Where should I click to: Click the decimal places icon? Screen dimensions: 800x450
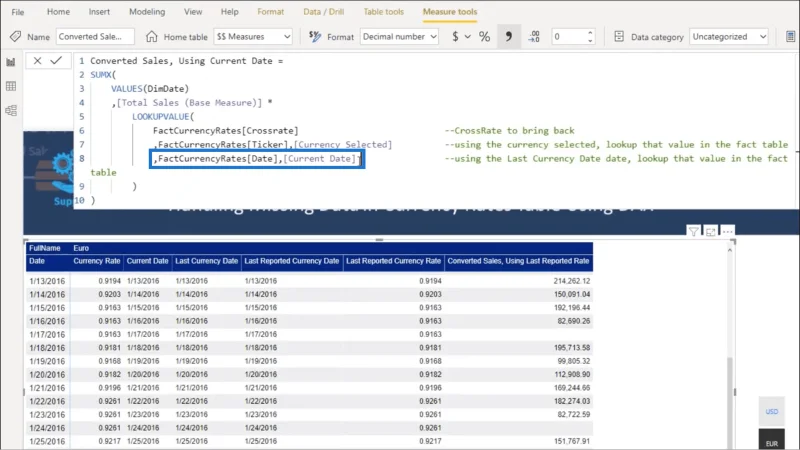[534, 37]
